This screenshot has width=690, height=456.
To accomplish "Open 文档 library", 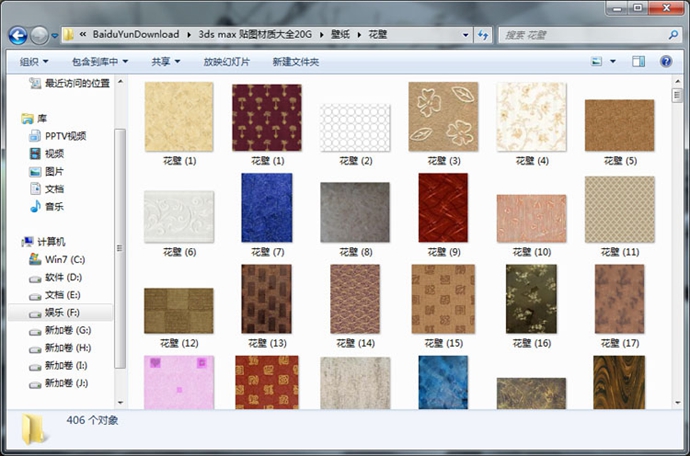I will tap(47, 189).
